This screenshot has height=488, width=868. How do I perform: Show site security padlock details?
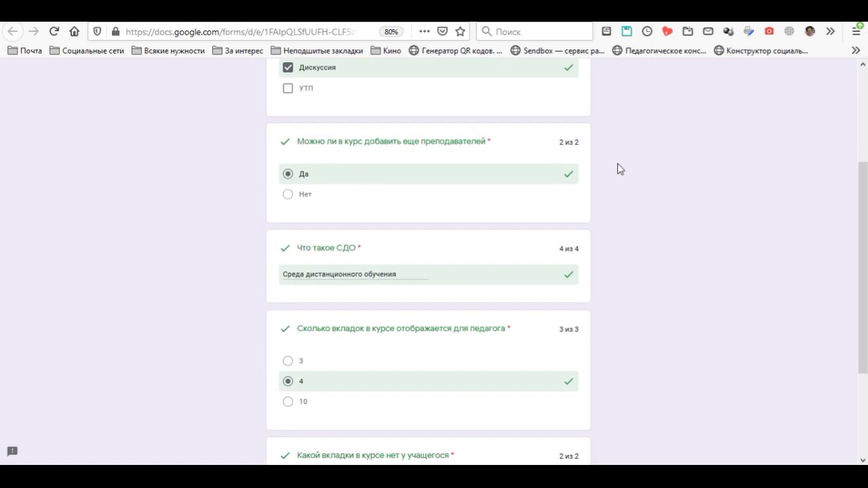point(115,31)
